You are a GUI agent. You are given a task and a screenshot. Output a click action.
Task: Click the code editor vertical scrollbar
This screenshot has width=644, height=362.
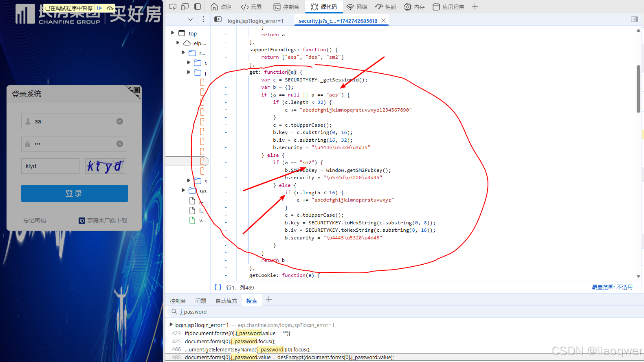tap(638, 89)
